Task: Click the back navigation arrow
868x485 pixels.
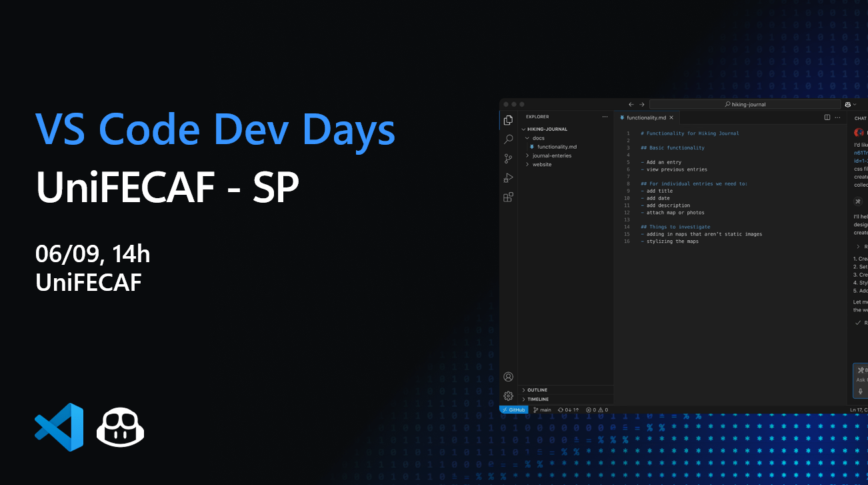Action: (631, 105)
